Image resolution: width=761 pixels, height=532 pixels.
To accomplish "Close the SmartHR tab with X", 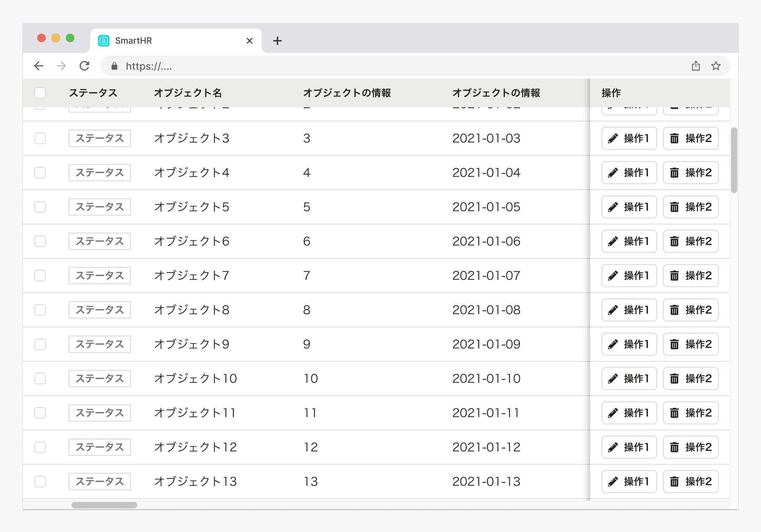I will tap(250, 41).
